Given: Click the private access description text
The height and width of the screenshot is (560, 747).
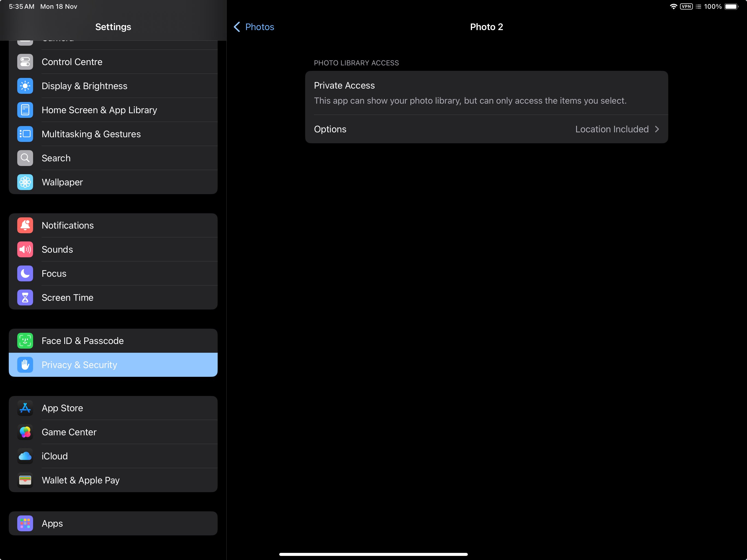Looking at the screenshot, I should pyautogui.click(x=470, y=101).
